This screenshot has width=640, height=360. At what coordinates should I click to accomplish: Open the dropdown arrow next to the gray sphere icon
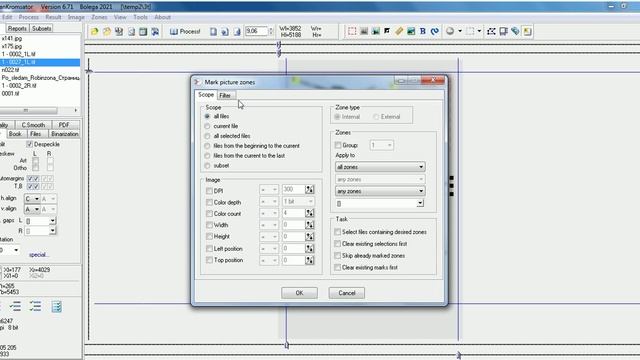point(460,31)
